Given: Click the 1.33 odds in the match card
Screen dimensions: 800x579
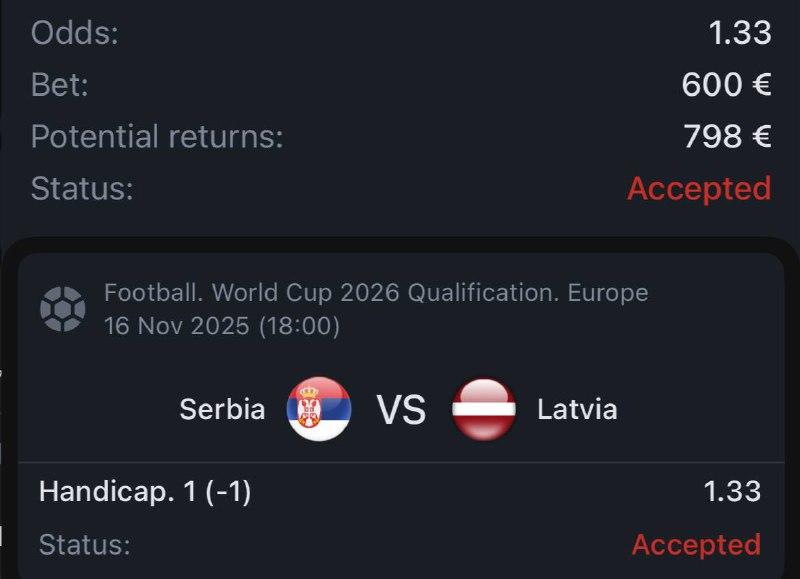Looking at the screenshot, I should tap(732, 491).
